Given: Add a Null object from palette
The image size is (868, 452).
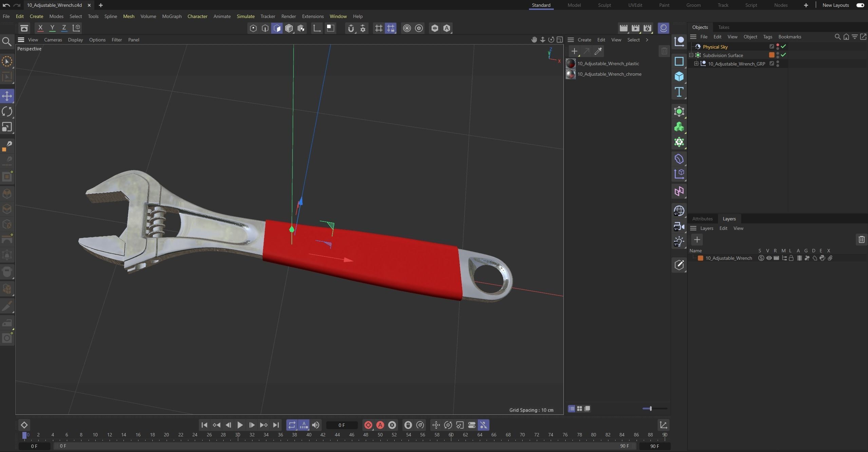Looking at the screenshot, I should point(679,41).
